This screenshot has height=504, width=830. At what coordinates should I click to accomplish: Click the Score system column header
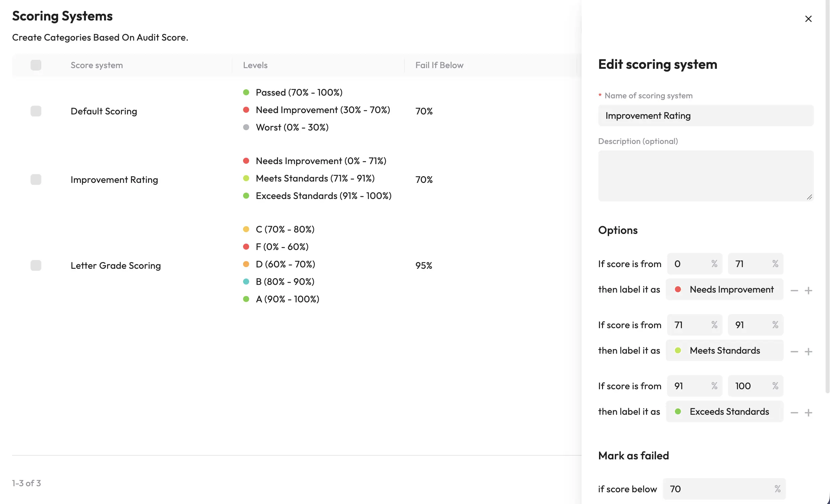point(97,65)
